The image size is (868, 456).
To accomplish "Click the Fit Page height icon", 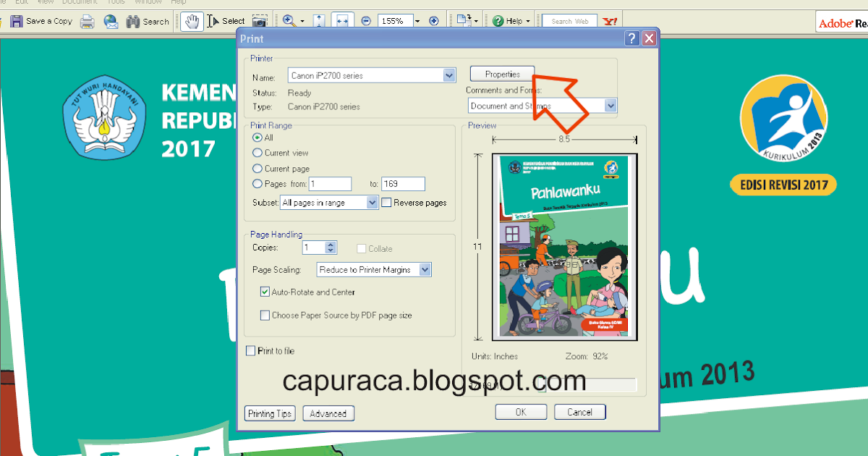I will click(320, 22).
